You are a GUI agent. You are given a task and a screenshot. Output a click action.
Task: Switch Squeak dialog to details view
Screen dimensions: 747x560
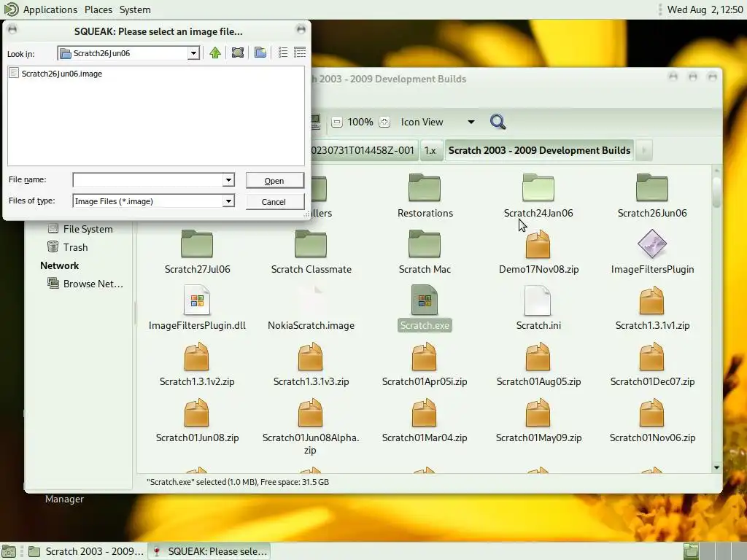click(x=300, y=52)
